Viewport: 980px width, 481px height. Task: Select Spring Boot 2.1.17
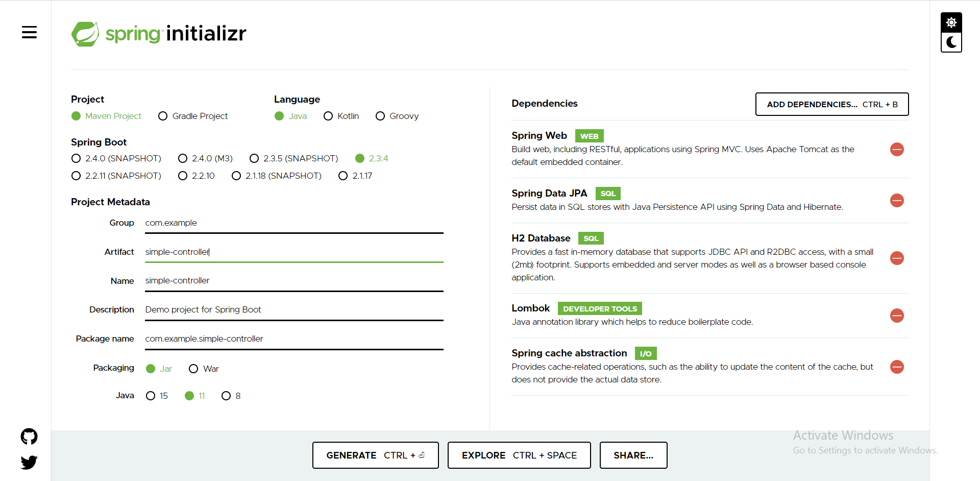click(x=355, y=176)
